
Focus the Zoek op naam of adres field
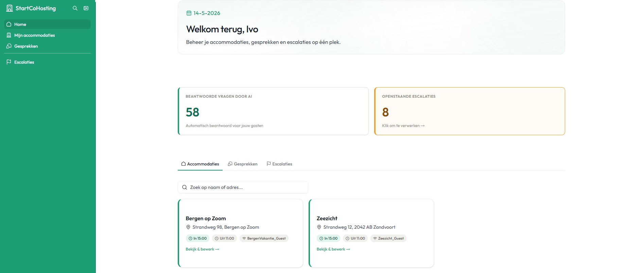point(243,187)
